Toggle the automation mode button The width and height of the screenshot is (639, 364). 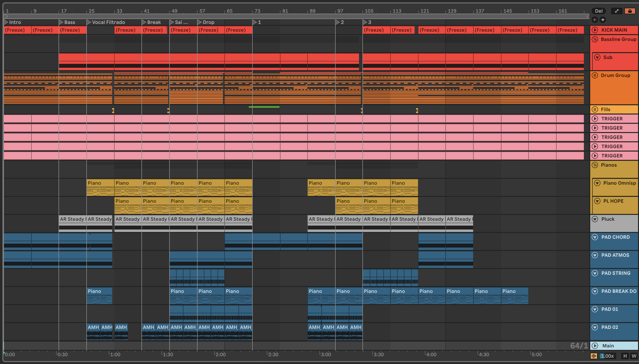tap(617, 11)
